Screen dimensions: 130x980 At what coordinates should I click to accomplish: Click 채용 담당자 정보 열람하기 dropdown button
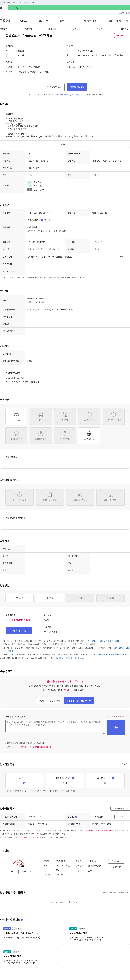point(79,700)
